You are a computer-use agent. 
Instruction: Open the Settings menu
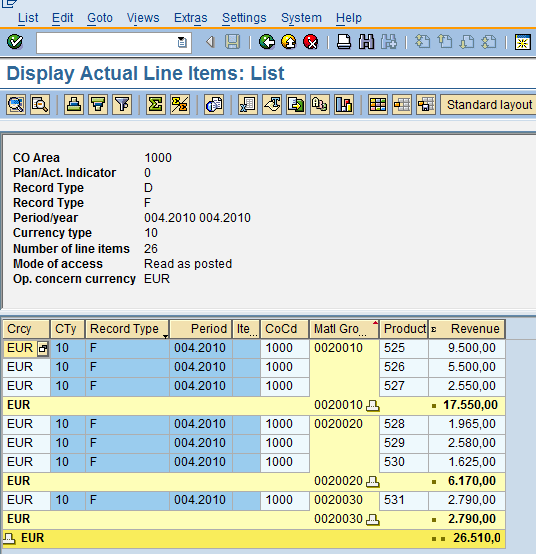[x=244, y=18]
